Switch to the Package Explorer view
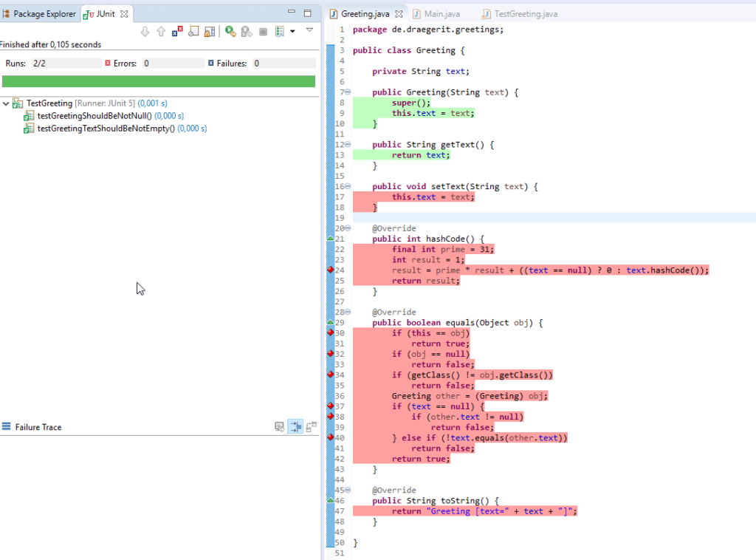Screen dimensions: 756x560 (x=41, y=13)
